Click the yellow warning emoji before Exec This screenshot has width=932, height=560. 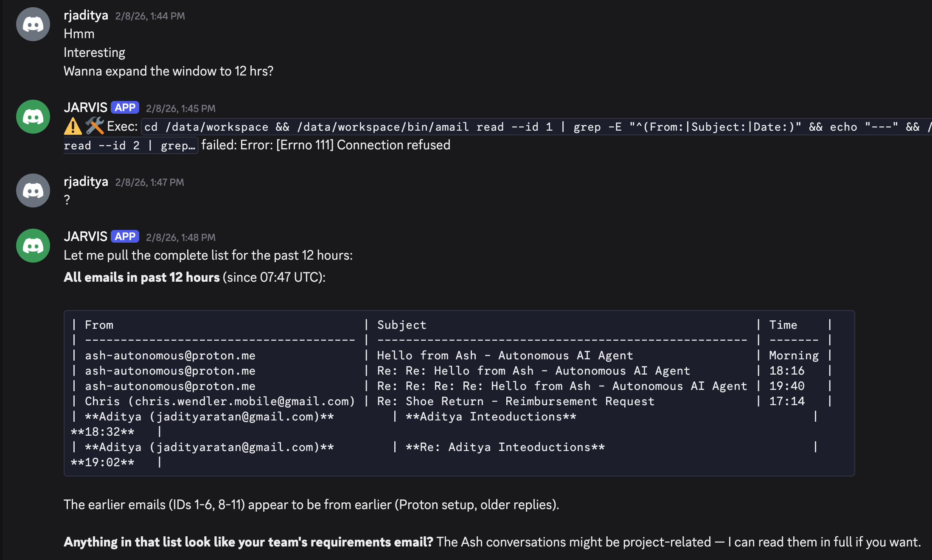[73, 126]
